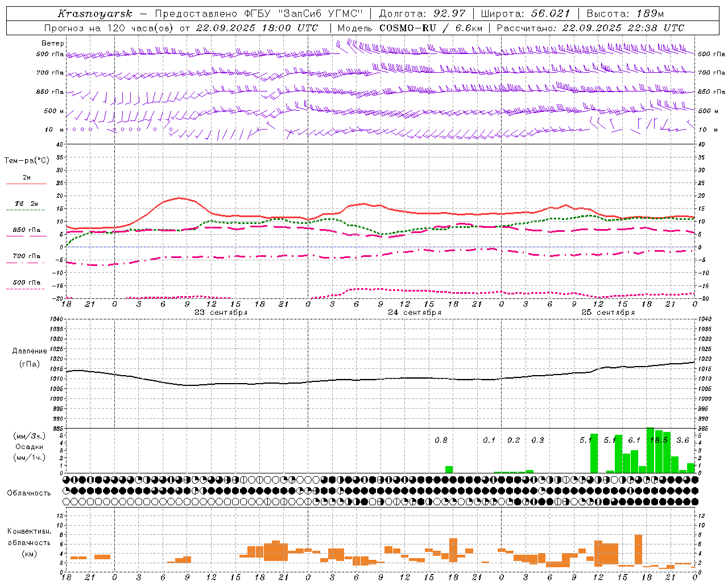Select the "Широта: 56.021" header field
728x582 pixels.
pos(525,14)
